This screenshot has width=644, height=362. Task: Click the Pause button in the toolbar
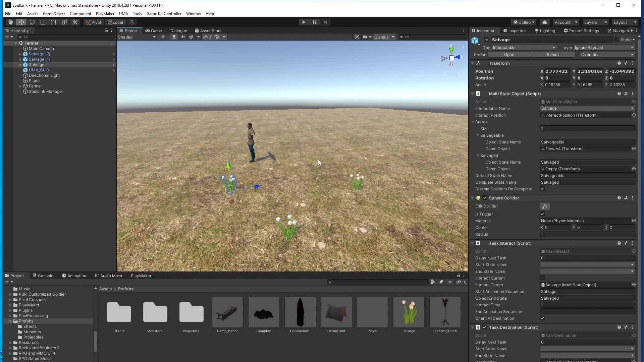coord(314,22)
